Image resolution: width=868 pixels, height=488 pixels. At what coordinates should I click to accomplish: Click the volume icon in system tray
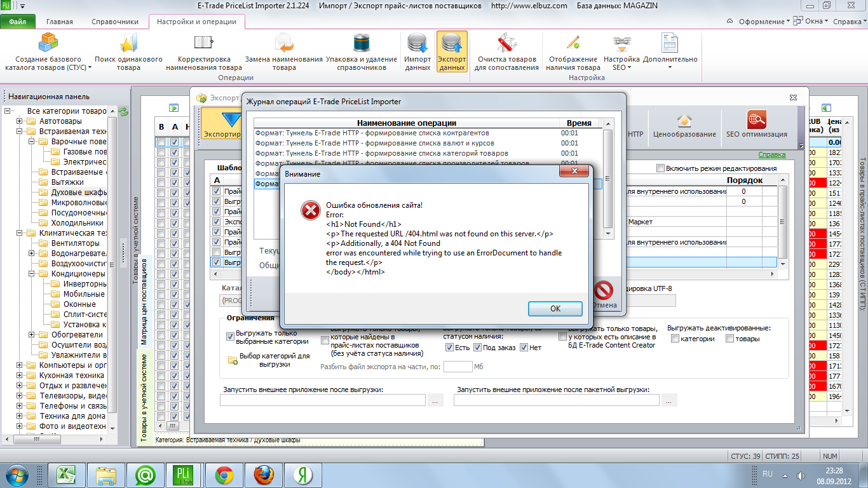[x=801, y=475]
